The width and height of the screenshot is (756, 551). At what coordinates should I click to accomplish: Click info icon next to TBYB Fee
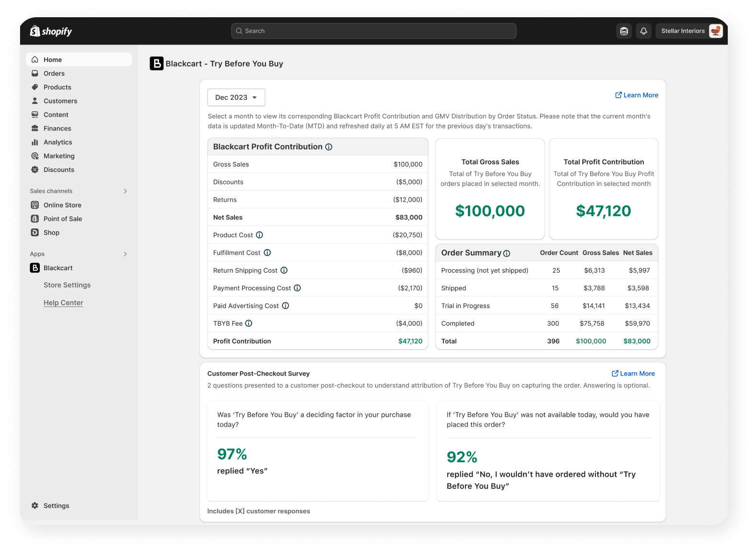248,323
